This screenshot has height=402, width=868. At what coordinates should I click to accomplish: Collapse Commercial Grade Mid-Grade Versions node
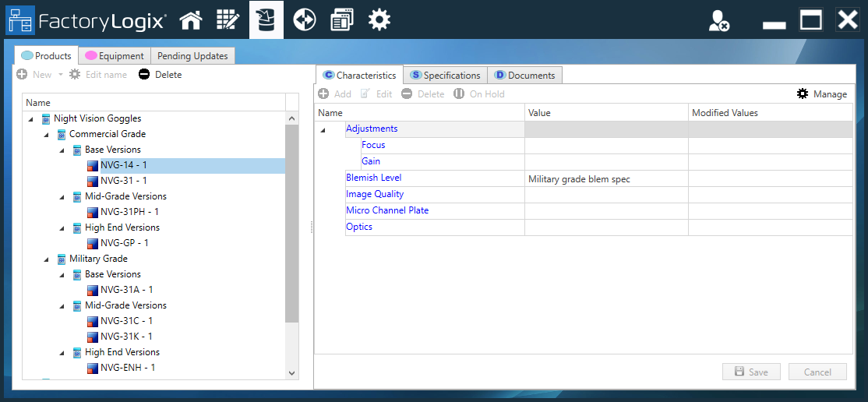coord(62,196)
